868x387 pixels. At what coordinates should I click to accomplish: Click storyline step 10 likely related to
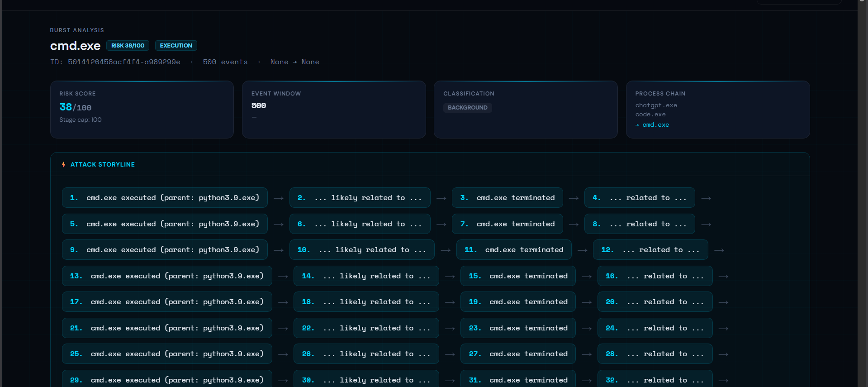pyautogui.click(x=362, y=250)
